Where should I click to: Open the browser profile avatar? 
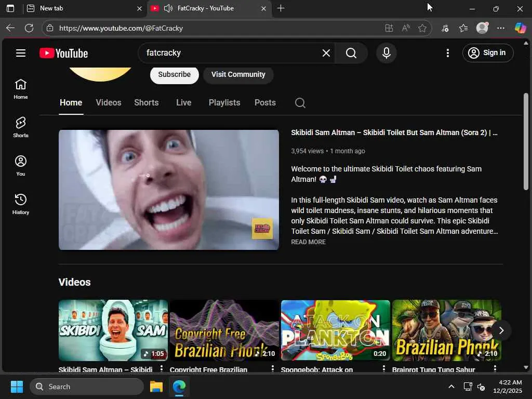482,28
